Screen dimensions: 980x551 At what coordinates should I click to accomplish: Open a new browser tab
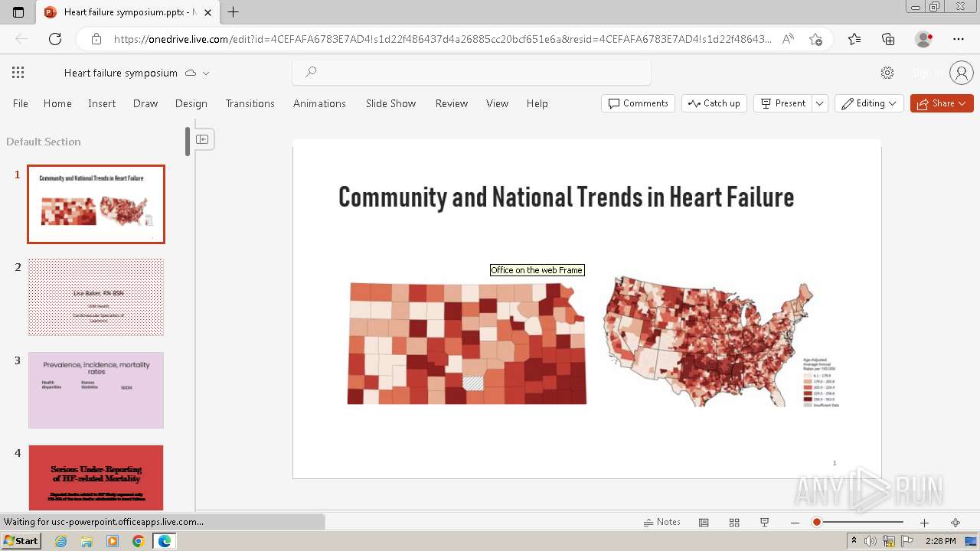234,11
